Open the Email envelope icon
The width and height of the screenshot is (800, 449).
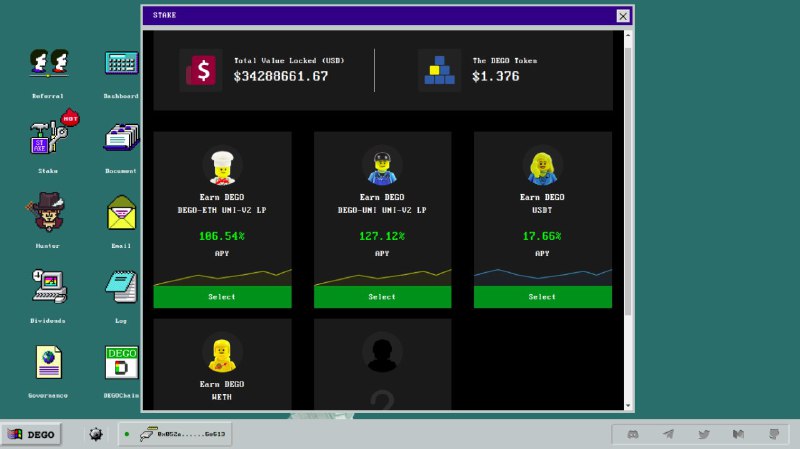point(121,212)
